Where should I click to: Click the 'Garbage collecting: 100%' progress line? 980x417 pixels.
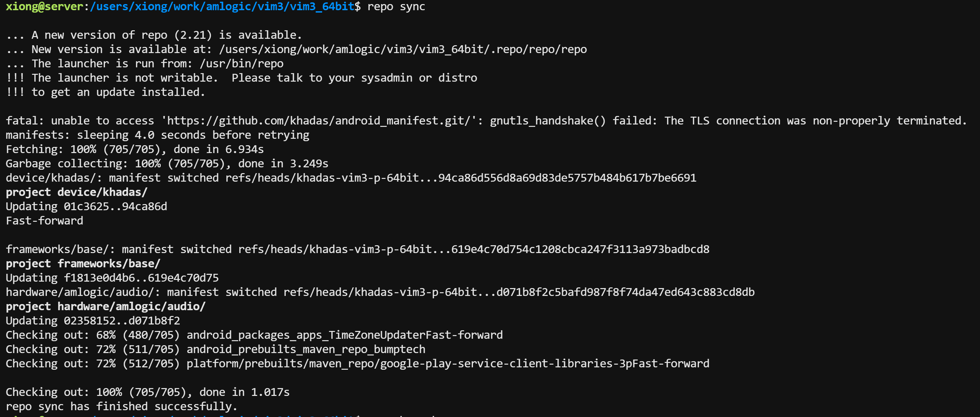(x=167, y=164)
